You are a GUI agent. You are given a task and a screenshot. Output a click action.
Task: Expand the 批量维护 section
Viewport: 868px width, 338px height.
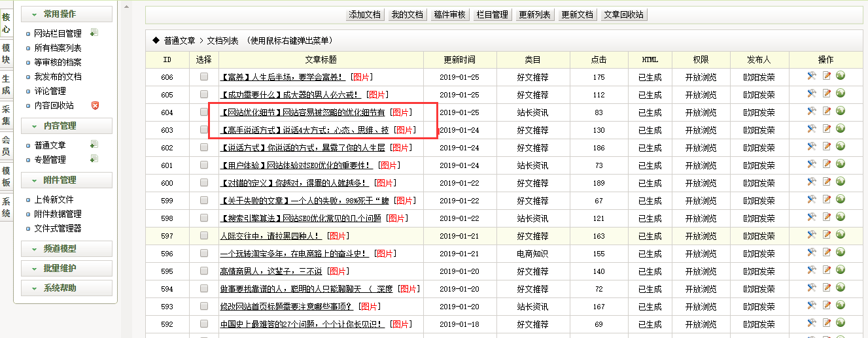67,268
